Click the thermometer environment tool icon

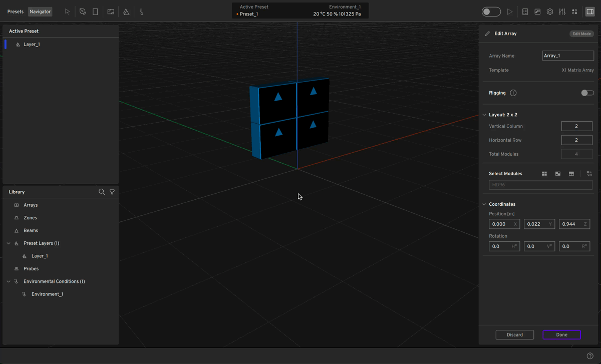click(142, 12)
